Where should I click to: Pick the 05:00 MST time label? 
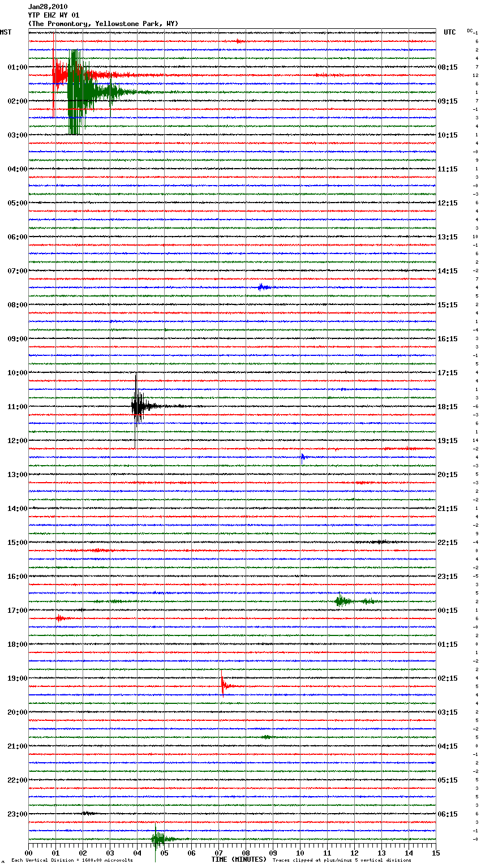[17, 203]
